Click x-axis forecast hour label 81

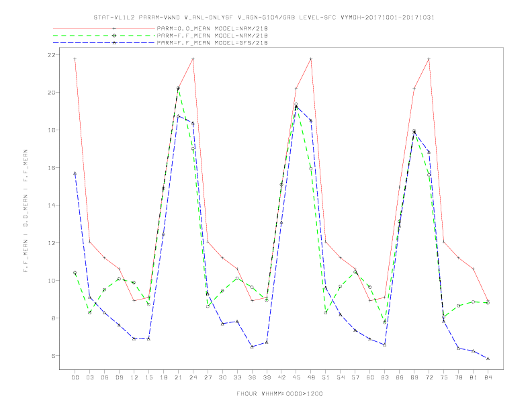pos(474,377)
